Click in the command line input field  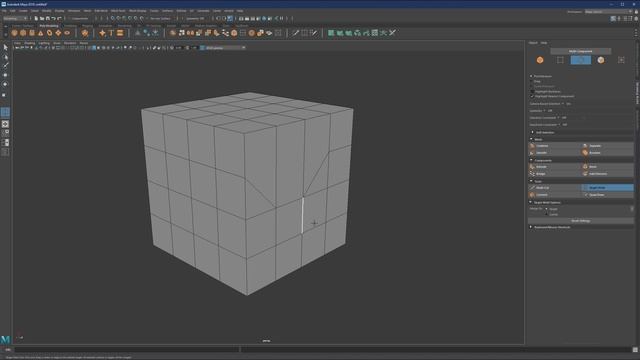127,350
